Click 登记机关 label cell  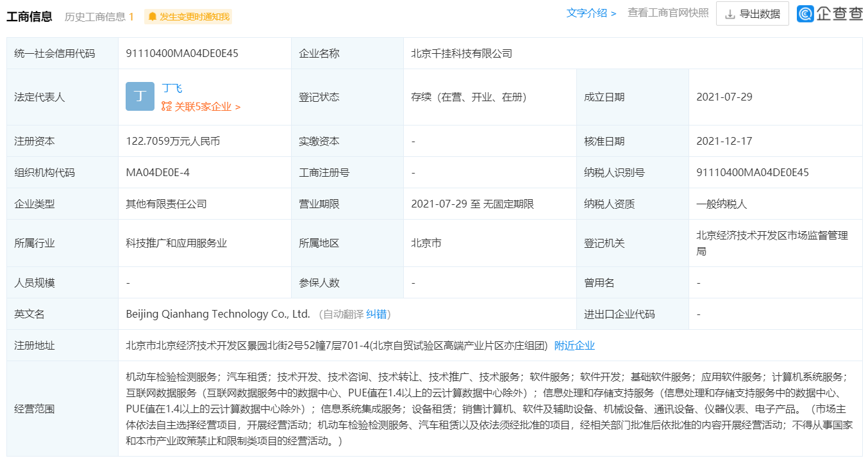click(x=633, y=243)
